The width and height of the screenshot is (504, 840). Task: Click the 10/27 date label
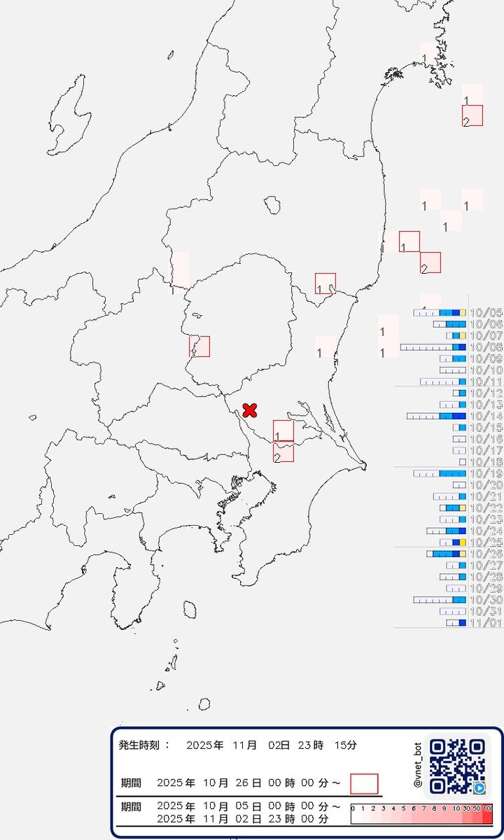click(486, 565)
